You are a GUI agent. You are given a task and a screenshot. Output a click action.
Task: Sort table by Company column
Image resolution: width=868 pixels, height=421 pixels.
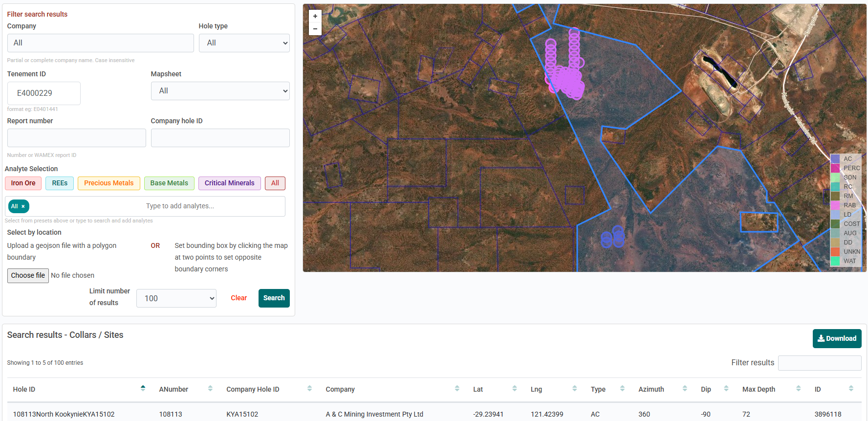(x=457, y=388)
